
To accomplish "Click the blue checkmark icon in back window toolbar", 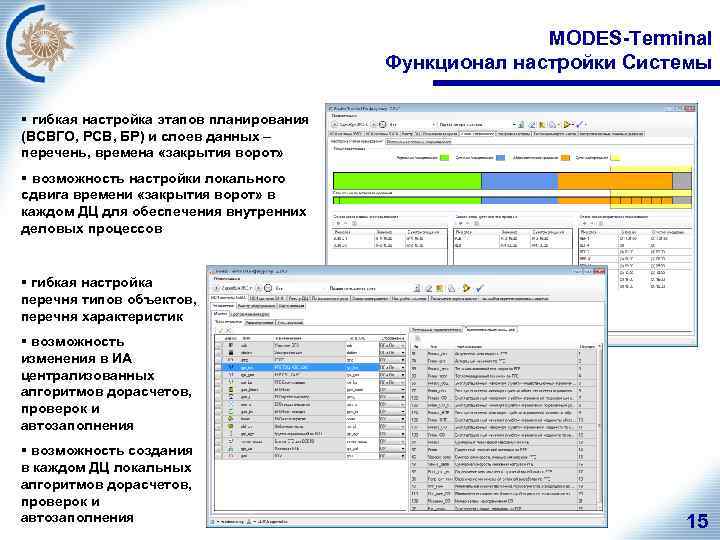I will coord(579,124).
